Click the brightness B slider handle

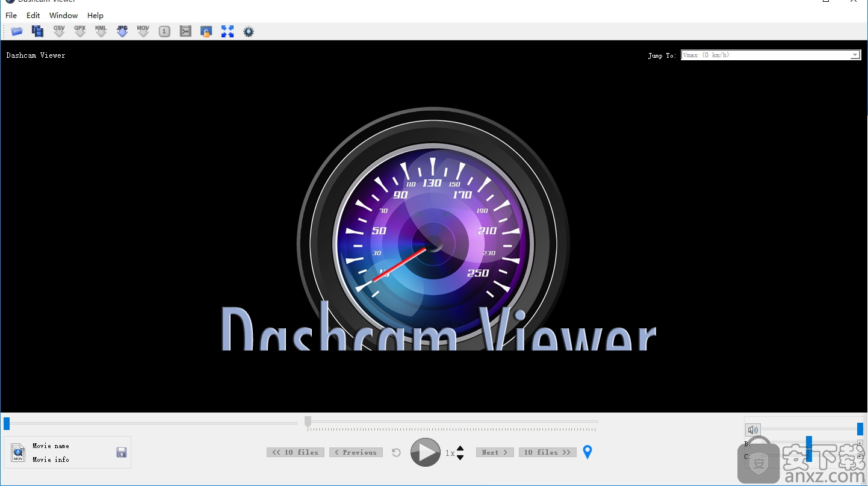[809, 443]
